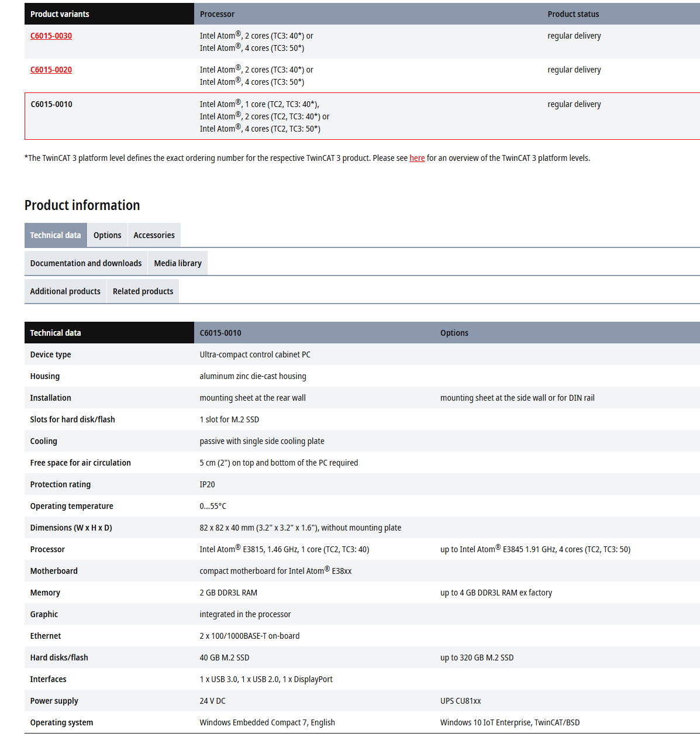
Task: Show the Media library tab
Action: 178,263
